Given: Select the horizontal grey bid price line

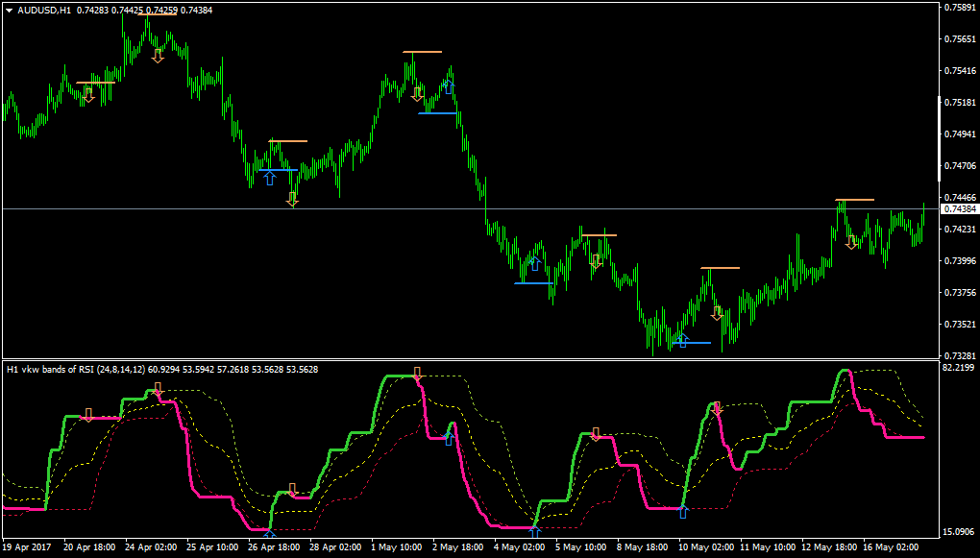Looking at the screenshot, I should (x=470, y=208).
